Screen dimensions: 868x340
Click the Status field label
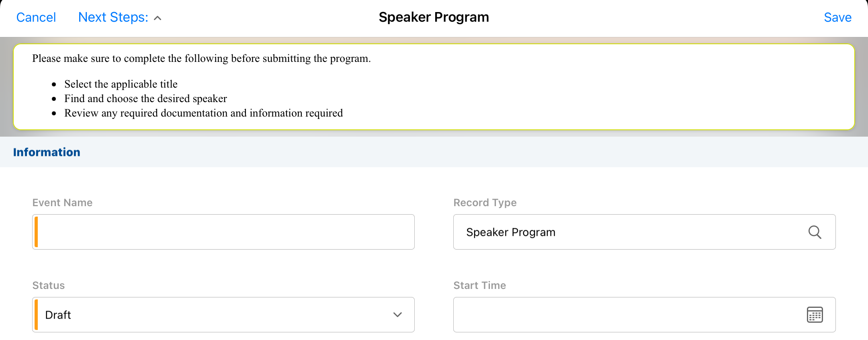pos(49,285)
